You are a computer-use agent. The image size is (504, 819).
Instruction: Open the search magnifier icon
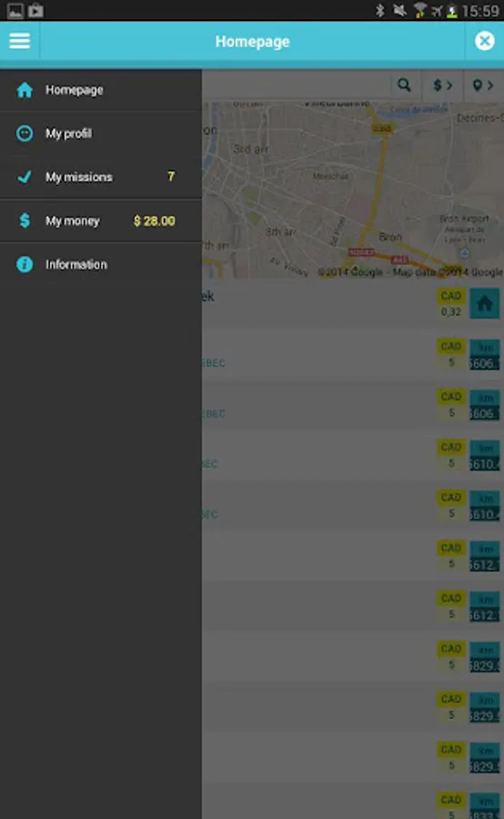coord(404,86)
